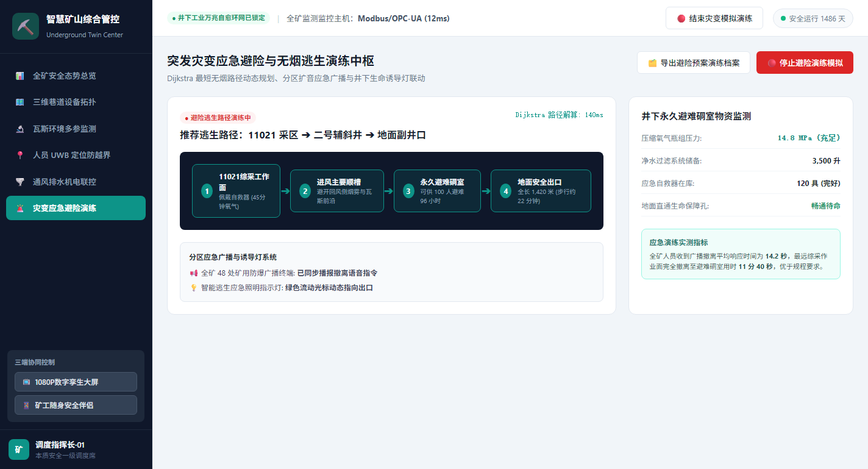Click 导出避险预案演练档案 button

(694, 63)
